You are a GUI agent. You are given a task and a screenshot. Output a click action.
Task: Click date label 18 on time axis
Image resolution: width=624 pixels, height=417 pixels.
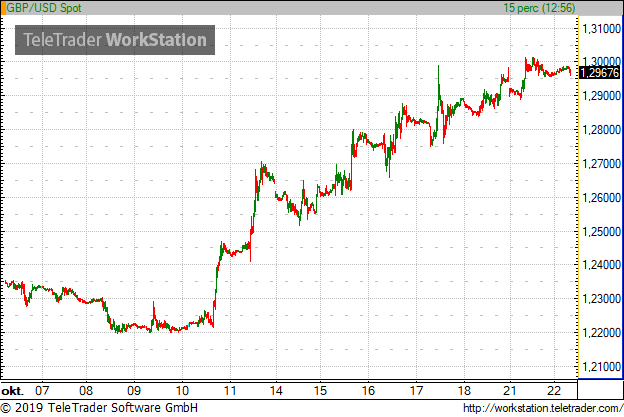(464, 390)
